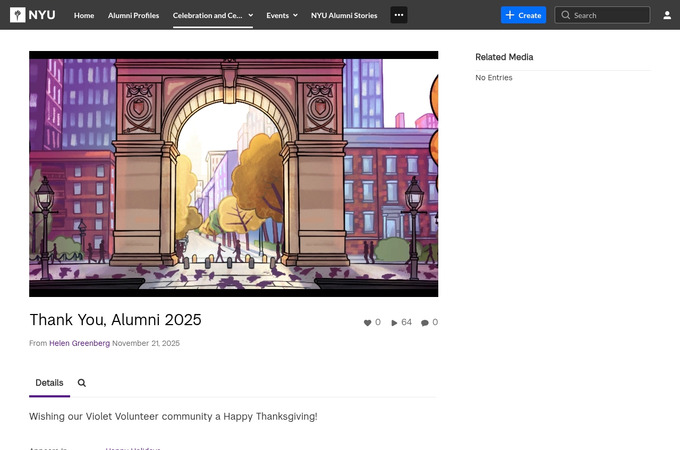Click the date November 21, 2025

[x=146, y=343]
